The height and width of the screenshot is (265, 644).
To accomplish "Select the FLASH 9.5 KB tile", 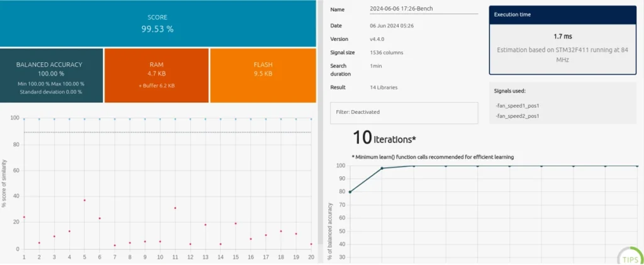I will [264, 76].
